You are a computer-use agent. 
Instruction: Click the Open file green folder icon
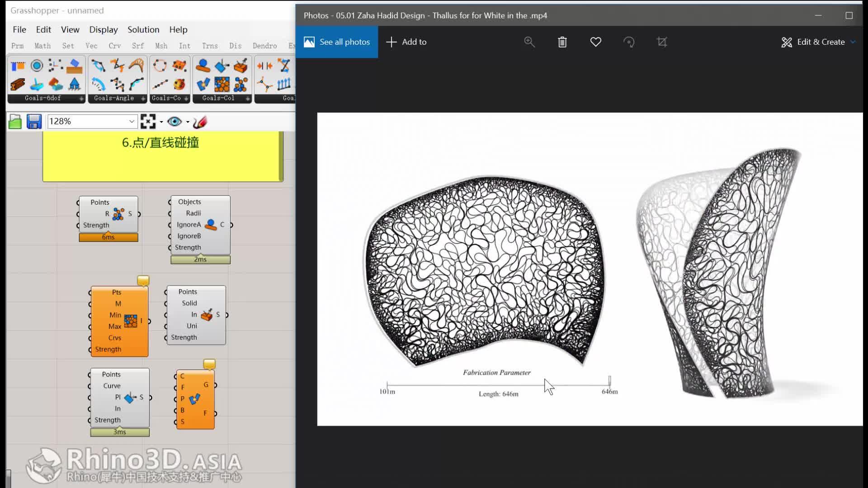(x=15, y=122)
